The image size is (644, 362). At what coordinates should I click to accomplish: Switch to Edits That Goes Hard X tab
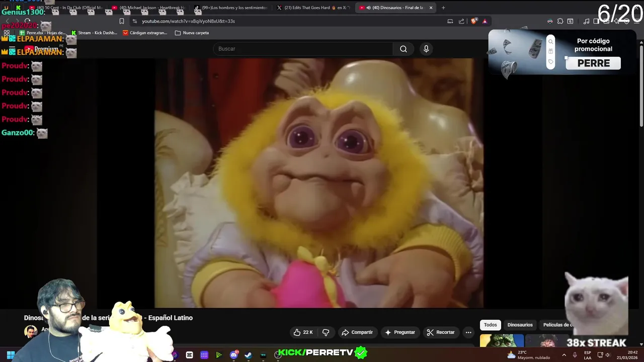click(314, 8)
